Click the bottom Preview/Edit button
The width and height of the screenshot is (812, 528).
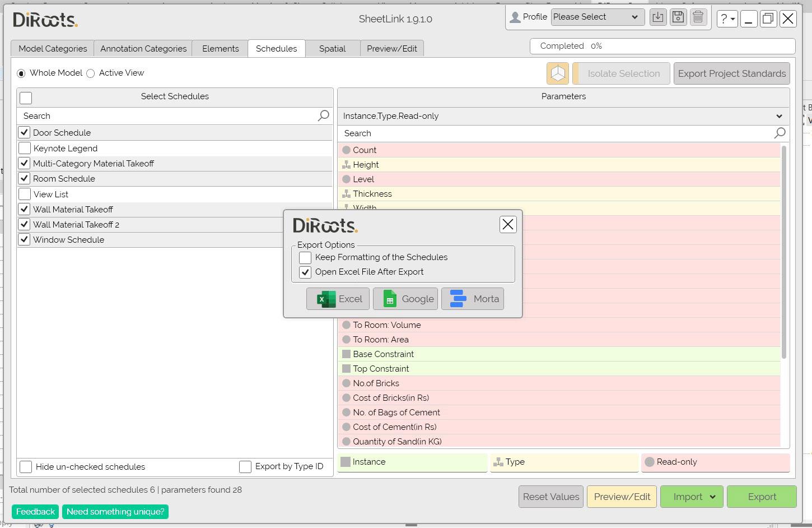622,497
